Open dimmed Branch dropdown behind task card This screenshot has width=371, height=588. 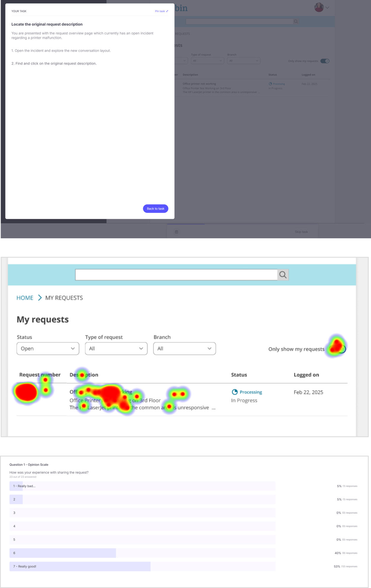(x=244, y=61)
